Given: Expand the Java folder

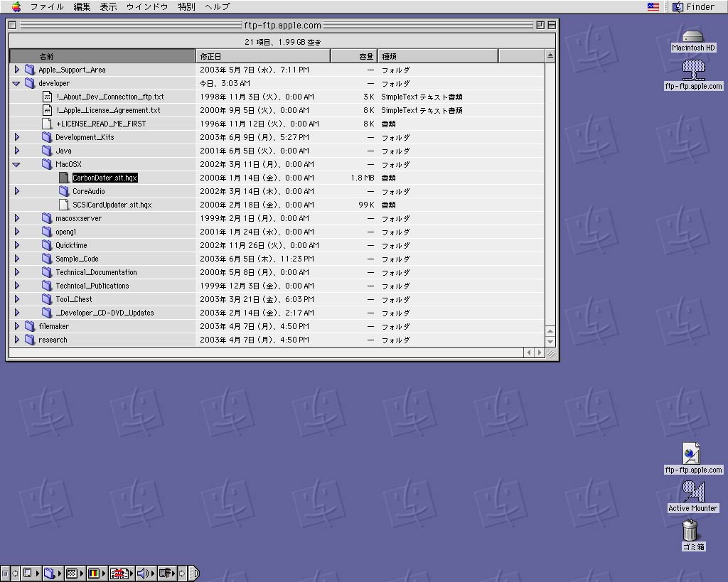Looking at the screenshot, I should pos(17,151).
